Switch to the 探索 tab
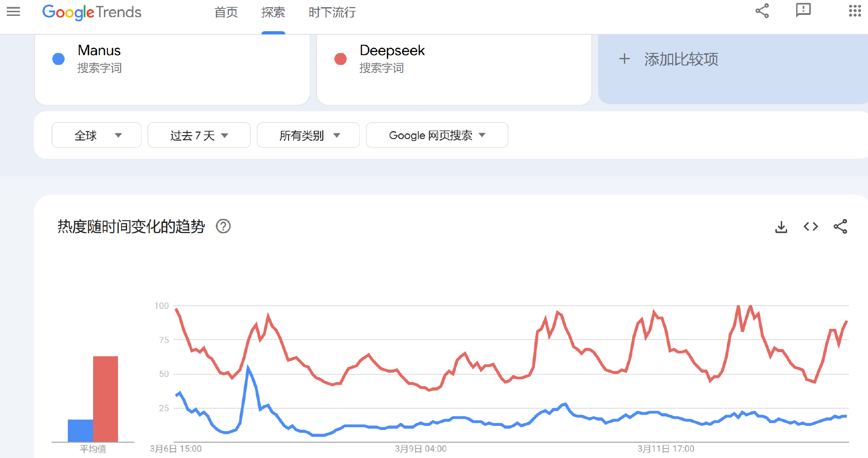 pyautogui.click(x=273, y=12)
